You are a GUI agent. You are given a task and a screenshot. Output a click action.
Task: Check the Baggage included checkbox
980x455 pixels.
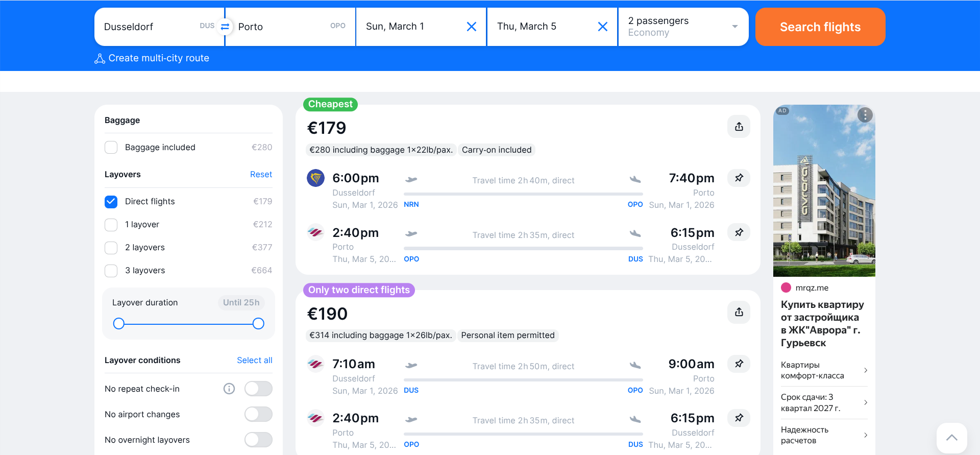111,148
